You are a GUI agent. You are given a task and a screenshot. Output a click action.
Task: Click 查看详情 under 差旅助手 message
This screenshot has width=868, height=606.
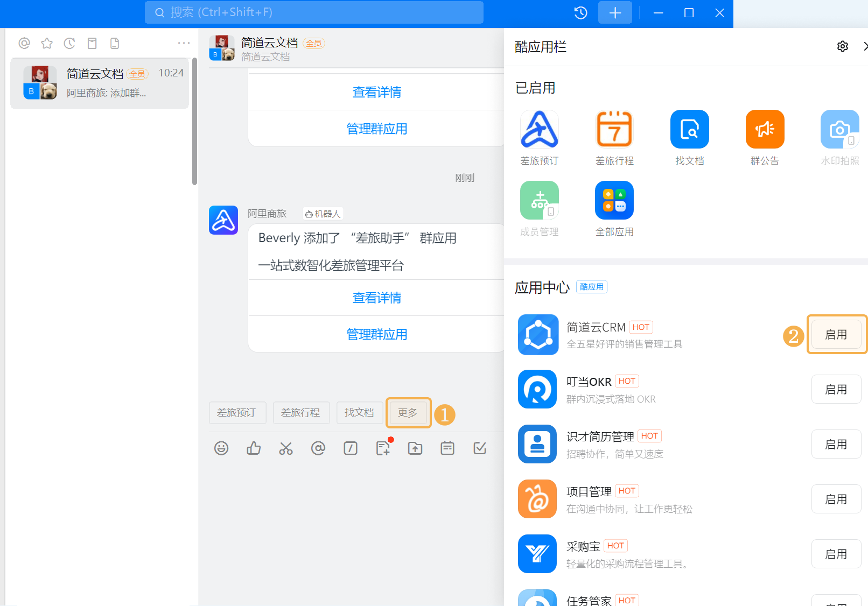377,298
